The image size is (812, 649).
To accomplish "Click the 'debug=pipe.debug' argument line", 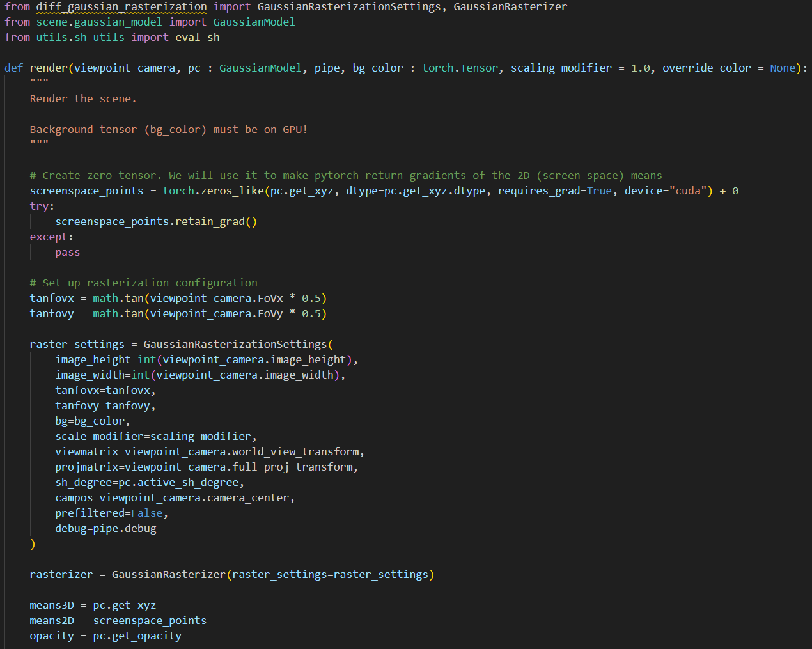I will click(x=105, y=529).
